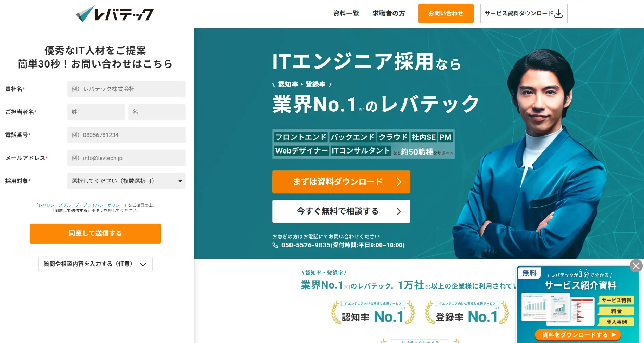Click the 登録率 No.1 laurel badge

coord(467,313)
